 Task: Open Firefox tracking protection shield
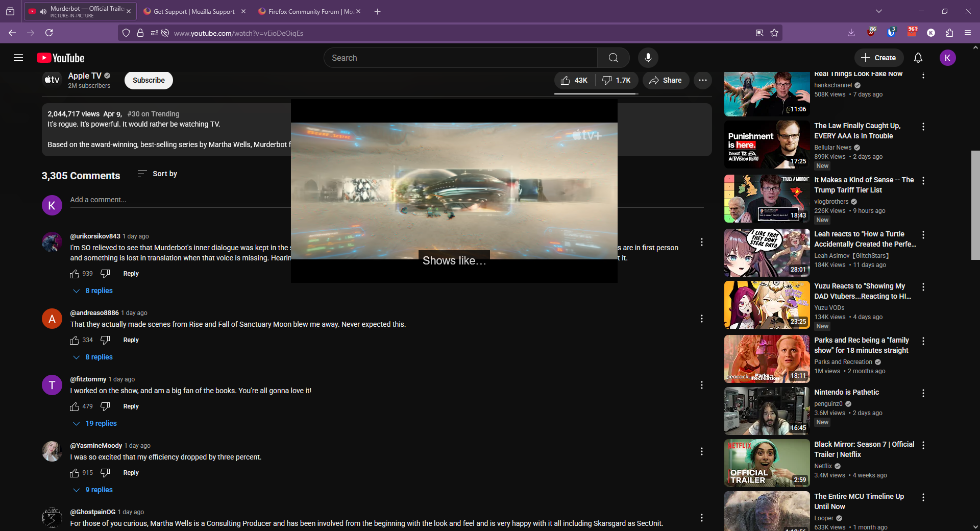(126, 33)
